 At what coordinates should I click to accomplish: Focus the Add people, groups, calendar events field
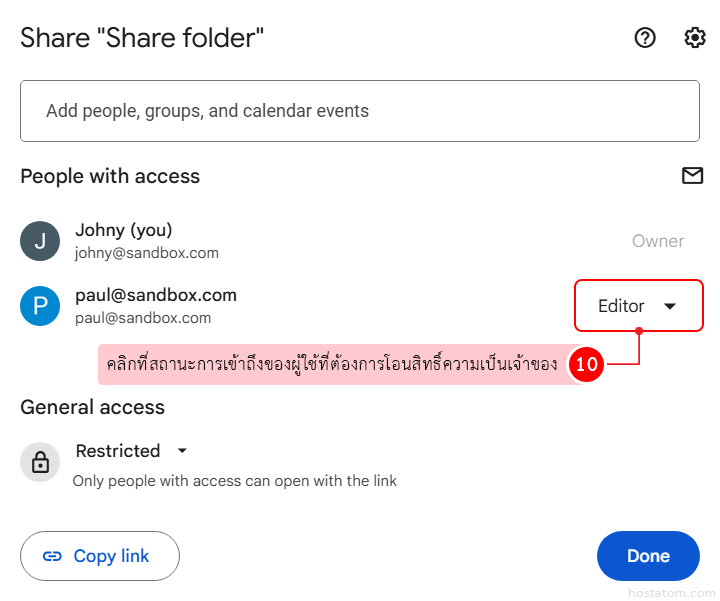[x=360, y=111]
